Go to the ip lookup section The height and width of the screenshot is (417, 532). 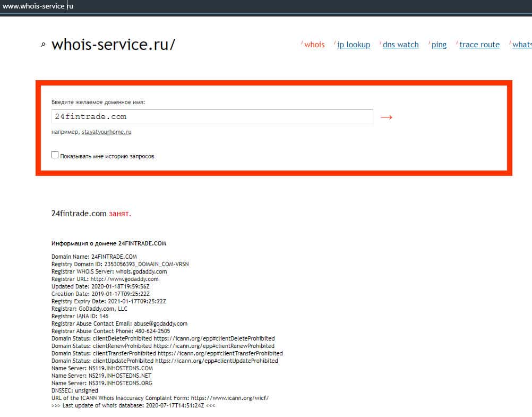click(x=354, y=45)
